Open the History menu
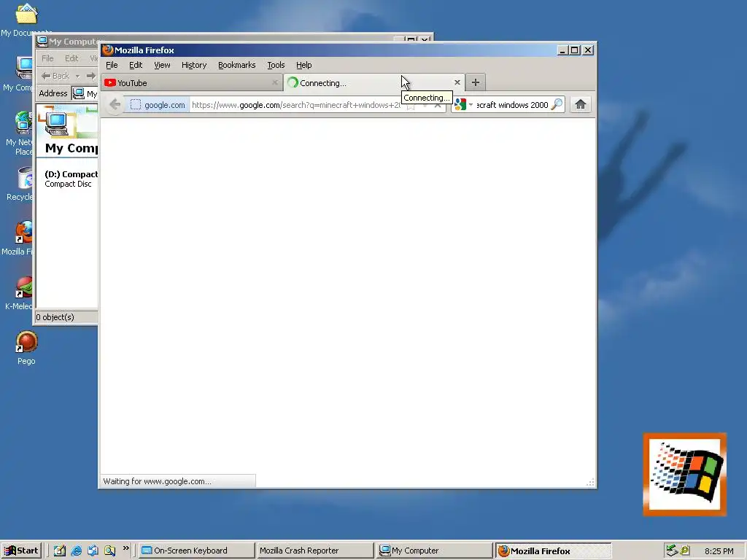The height and width of the screenshot is (560, 747). [x=194, y=65]
